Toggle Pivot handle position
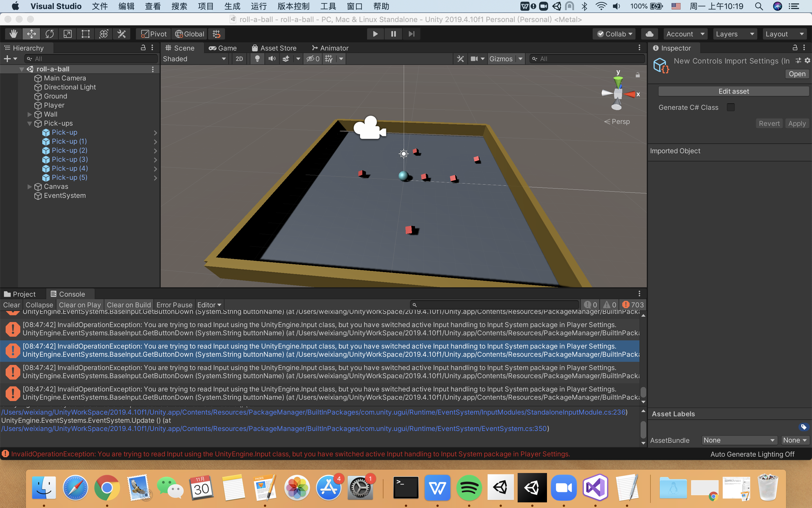This screenshot has width=812, height=508. [x=154, y=34]
